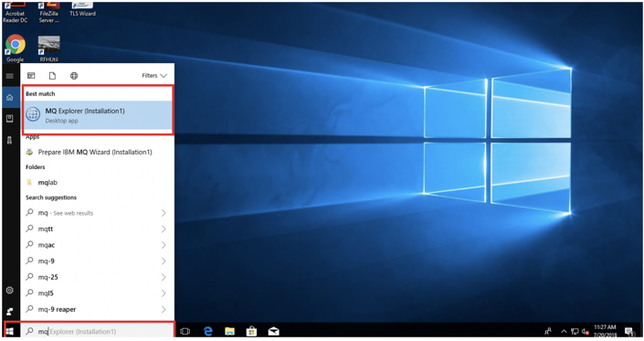Filter results by Apps icon

tap(31, 76)
